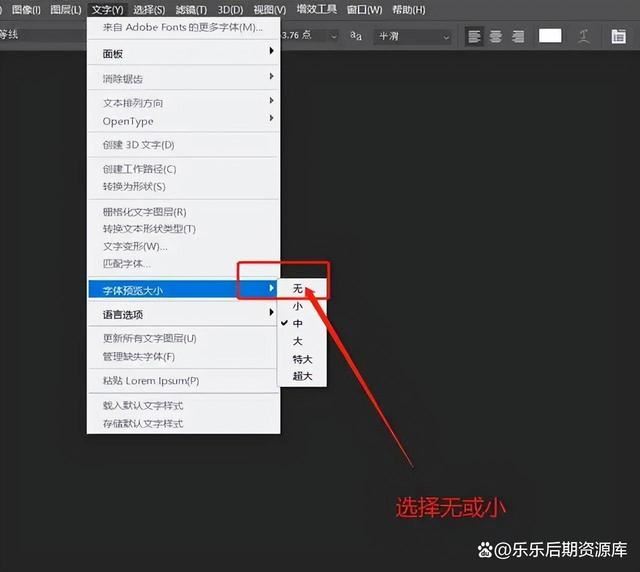Select 创建 3D 文字(D)
640x572 pixels.
click(184, 145)
